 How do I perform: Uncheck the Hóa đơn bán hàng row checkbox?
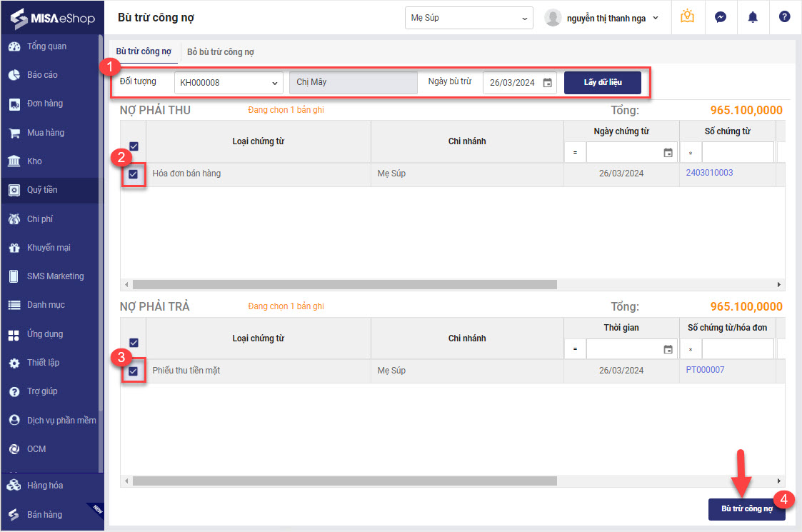coord(134,174)
